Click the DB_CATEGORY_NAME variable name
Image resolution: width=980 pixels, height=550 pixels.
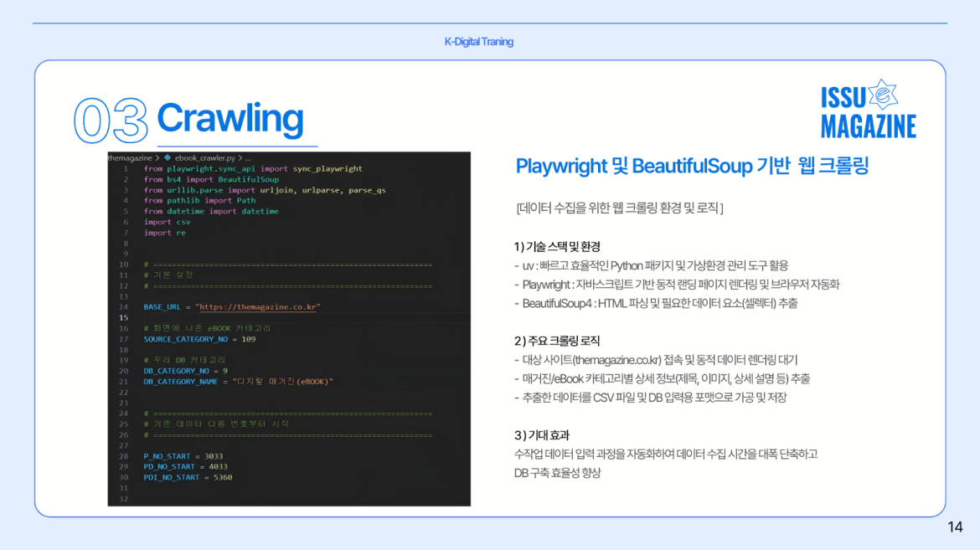click(x=181, y=381)
